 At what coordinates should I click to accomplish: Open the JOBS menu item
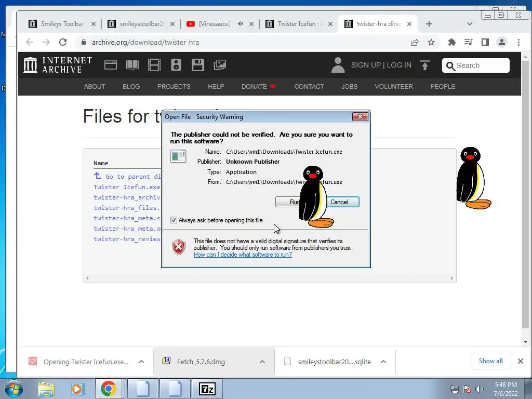349,87
